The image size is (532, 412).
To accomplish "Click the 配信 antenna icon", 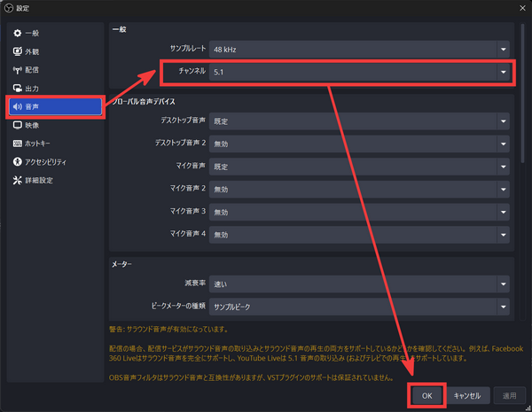I will coord(18,70).
